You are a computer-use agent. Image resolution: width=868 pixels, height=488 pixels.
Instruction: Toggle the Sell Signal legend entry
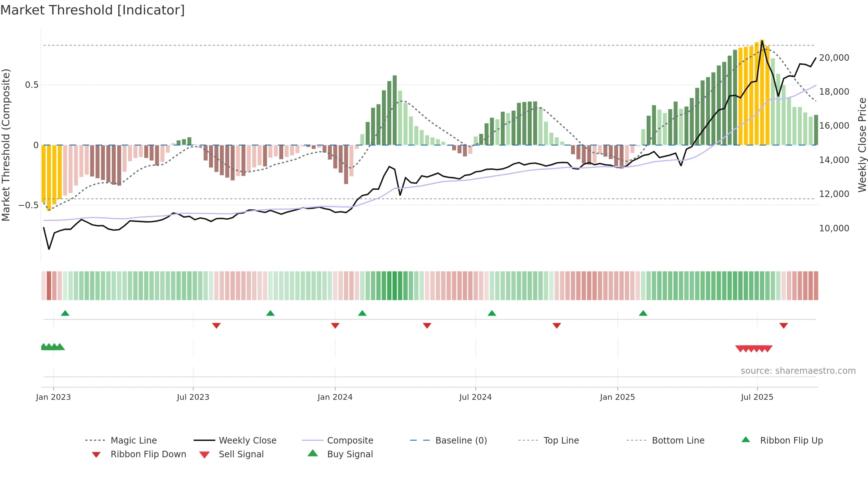pos(231,454)
